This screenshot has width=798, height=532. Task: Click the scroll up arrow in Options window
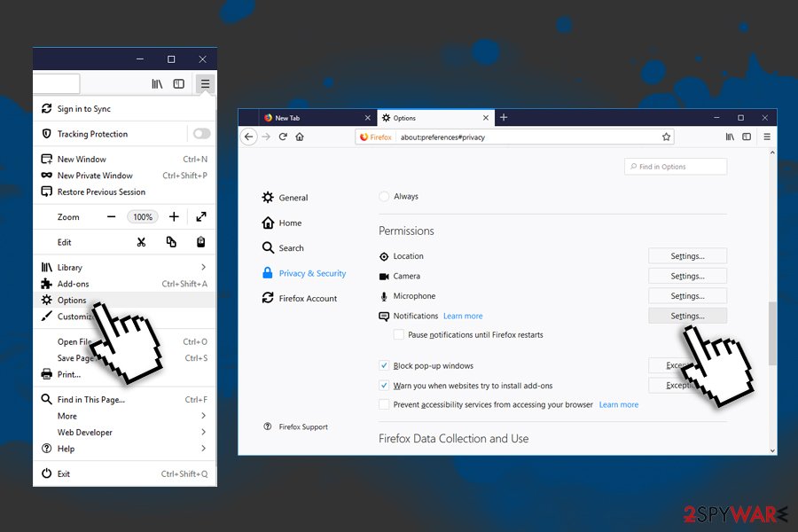[x=772, y=153]
